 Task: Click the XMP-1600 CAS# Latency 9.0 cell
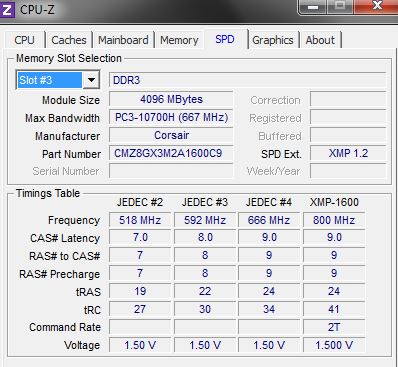[334, 238]
